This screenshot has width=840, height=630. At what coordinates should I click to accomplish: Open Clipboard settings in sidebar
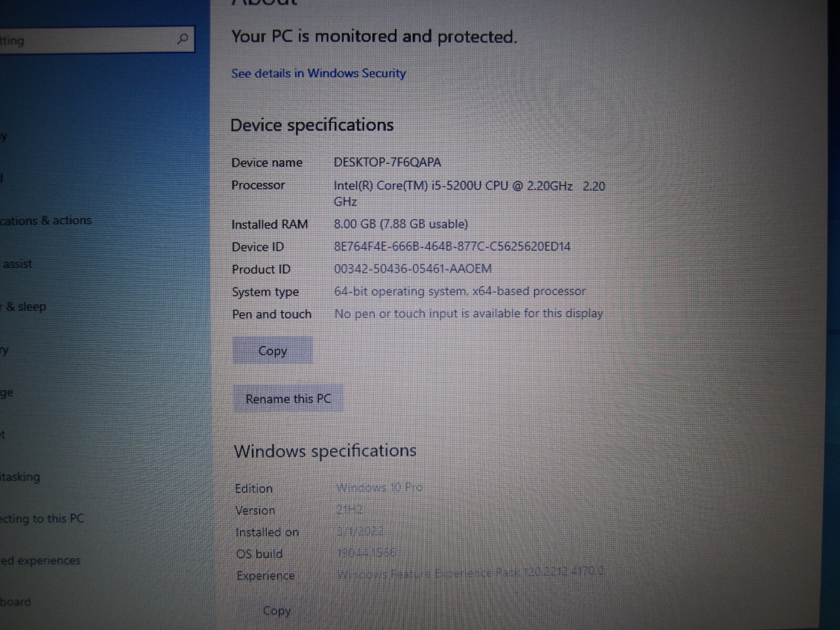(16, 602)
